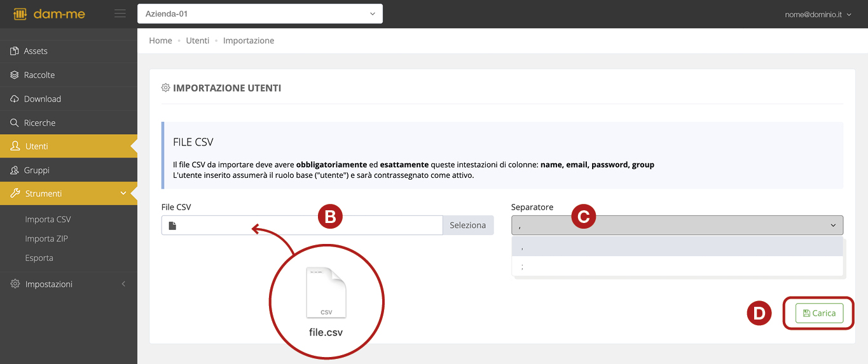The width and height of the screenshot is (868, 364).
Task: Click the Strumenti label in sidebar
Action: tap(44, 194)
